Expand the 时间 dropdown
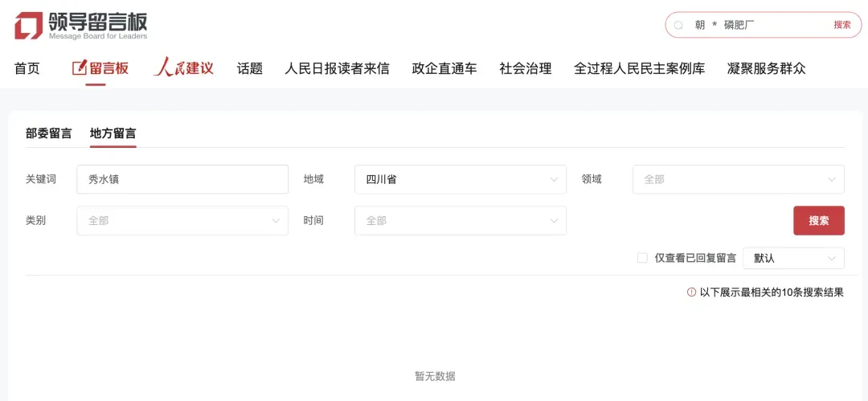 [x=460, y=220]
